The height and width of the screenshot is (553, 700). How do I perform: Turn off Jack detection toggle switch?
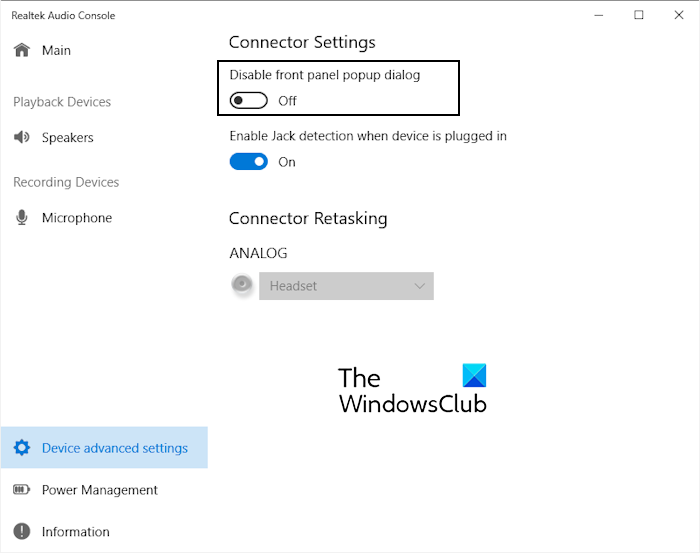coord(248,162)
